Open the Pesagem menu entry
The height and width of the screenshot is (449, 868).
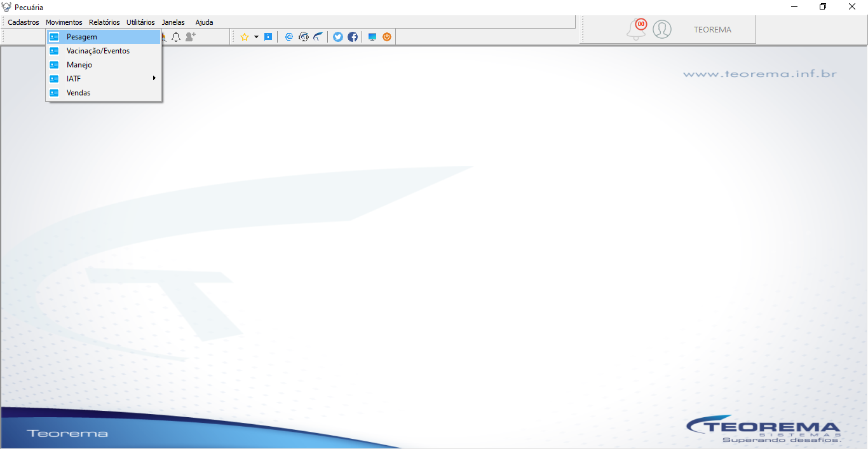[104, 37]
